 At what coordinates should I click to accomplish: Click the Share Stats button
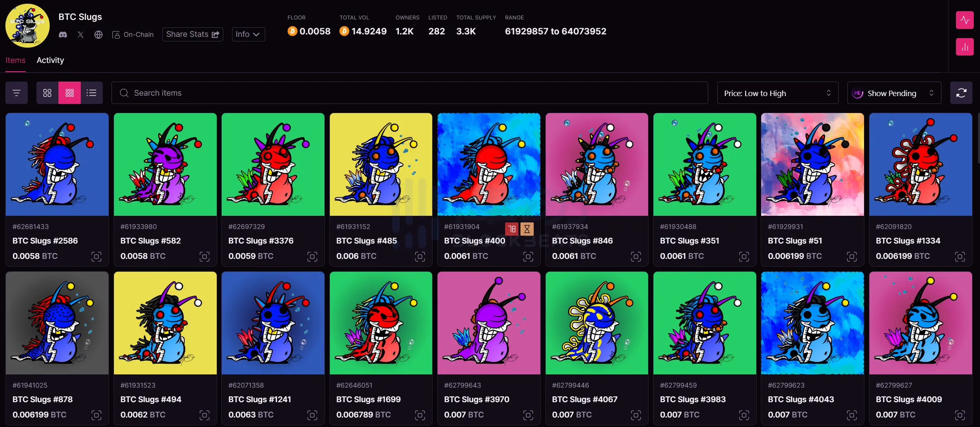click(x=193, y=34)
